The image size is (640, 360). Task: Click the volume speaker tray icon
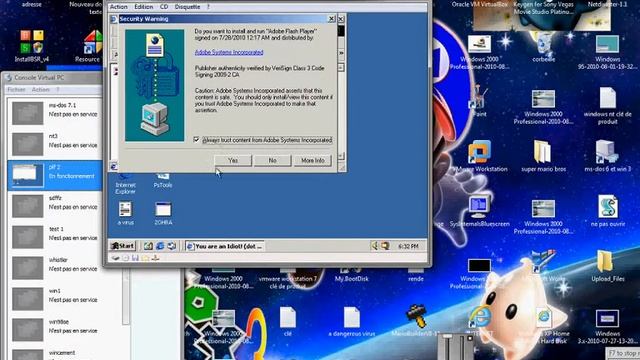point(374,246)
